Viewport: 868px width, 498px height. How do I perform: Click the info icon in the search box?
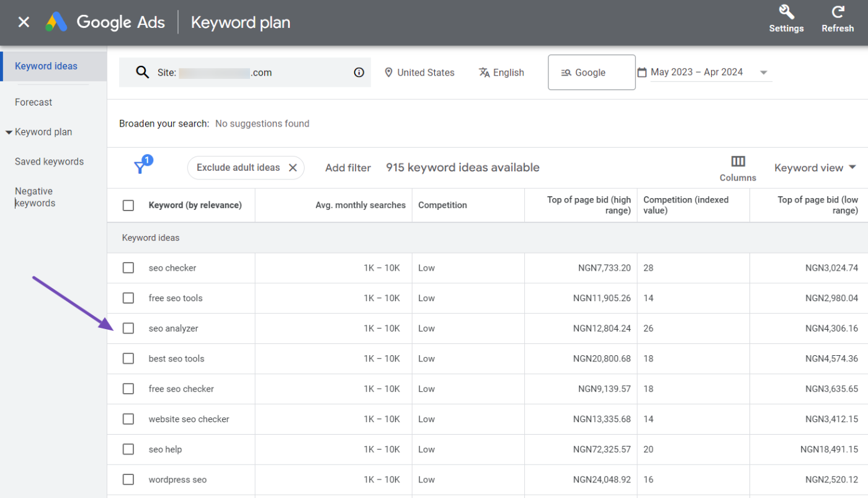click(359, 73)
